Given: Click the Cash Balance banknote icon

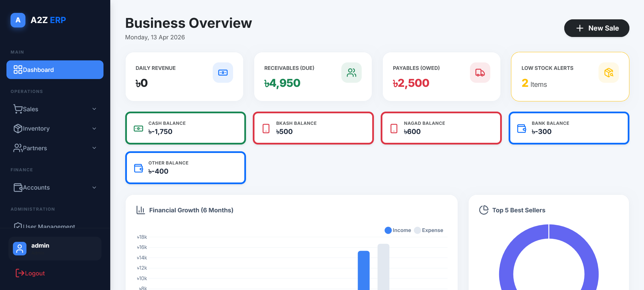Looking at the screenshot, I should [138, 129].
